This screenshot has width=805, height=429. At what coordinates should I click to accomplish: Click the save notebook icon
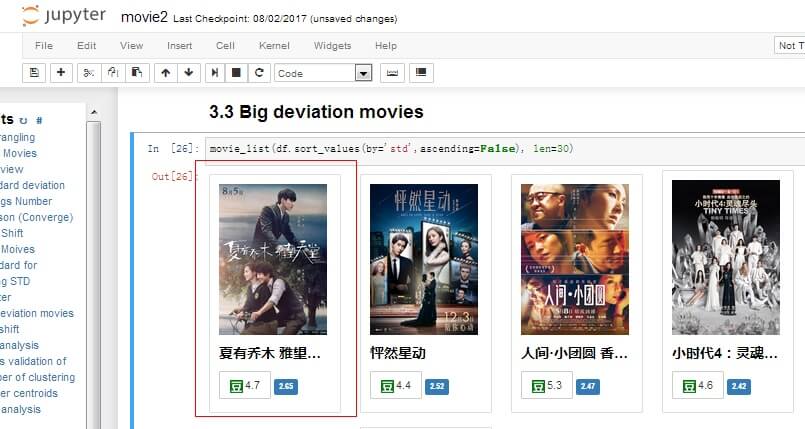[34, 73]
